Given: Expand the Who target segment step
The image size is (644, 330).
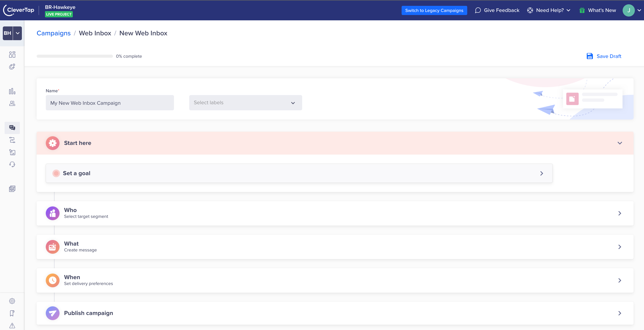Looking at the screenshot, I should pyautogui.click(x=620, y=213).
